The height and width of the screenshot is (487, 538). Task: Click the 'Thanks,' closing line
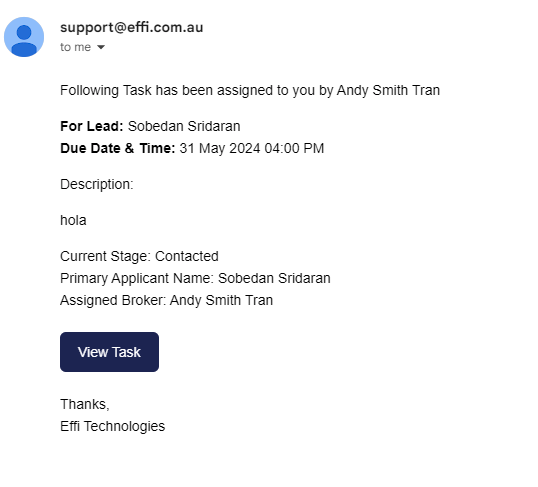pyautogui.click(x=85, y=404)
